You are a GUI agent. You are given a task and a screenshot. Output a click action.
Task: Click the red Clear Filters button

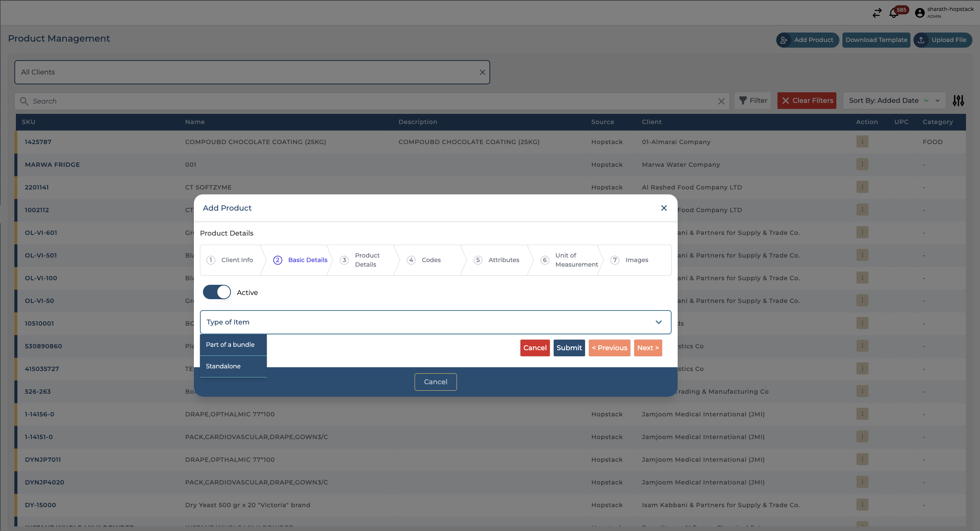click(807, 101)
